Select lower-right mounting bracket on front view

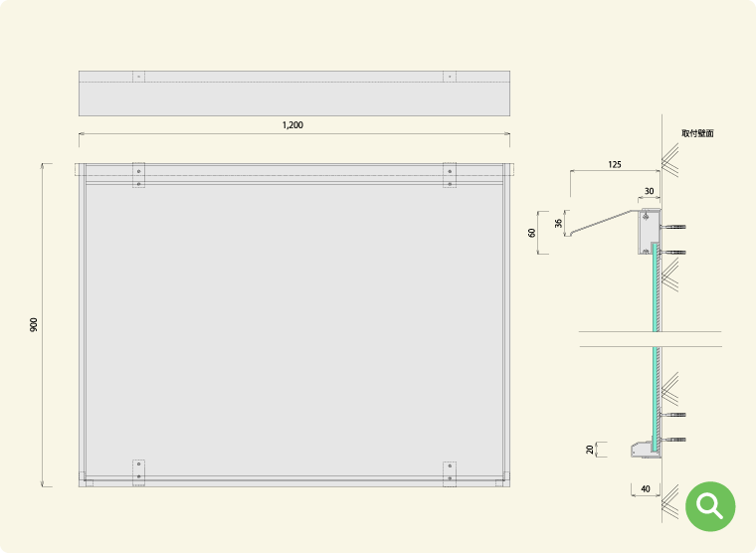[x=450, y=474]
